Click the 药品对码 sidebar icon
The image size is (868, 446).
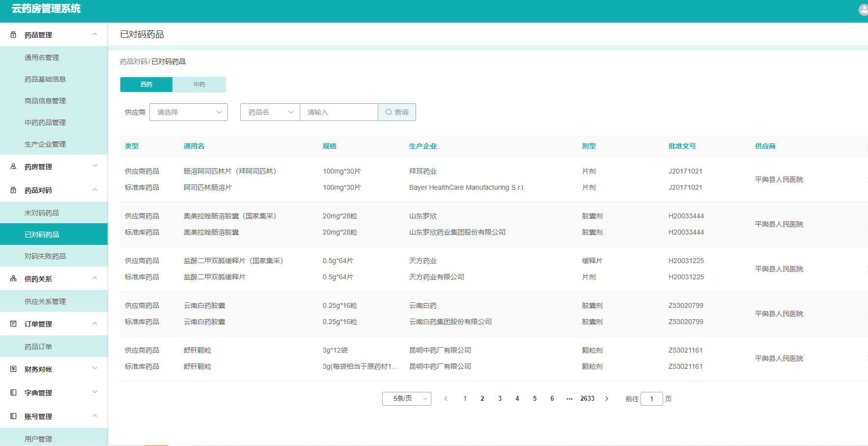point(13,190)
